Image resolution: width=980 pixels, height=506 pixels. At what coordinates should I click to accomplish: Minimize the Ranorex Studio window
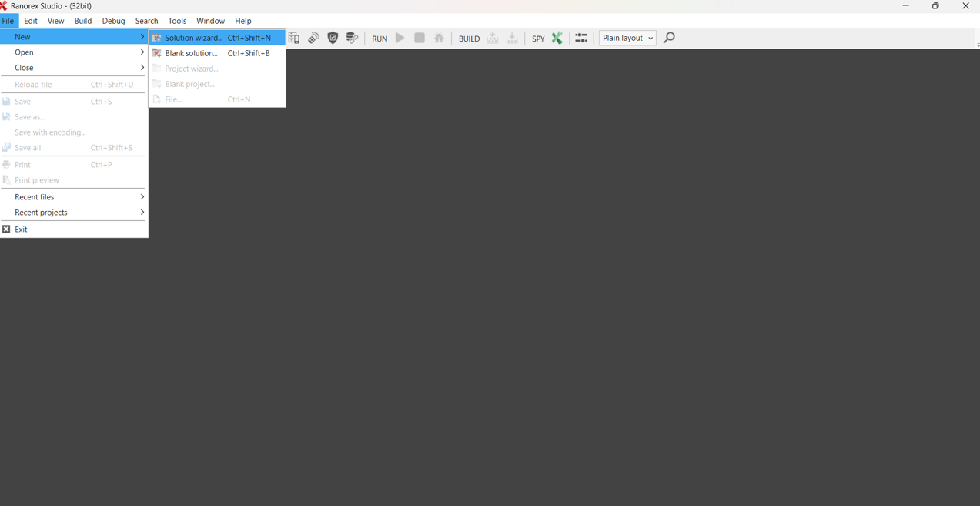(x=906, y=5)
